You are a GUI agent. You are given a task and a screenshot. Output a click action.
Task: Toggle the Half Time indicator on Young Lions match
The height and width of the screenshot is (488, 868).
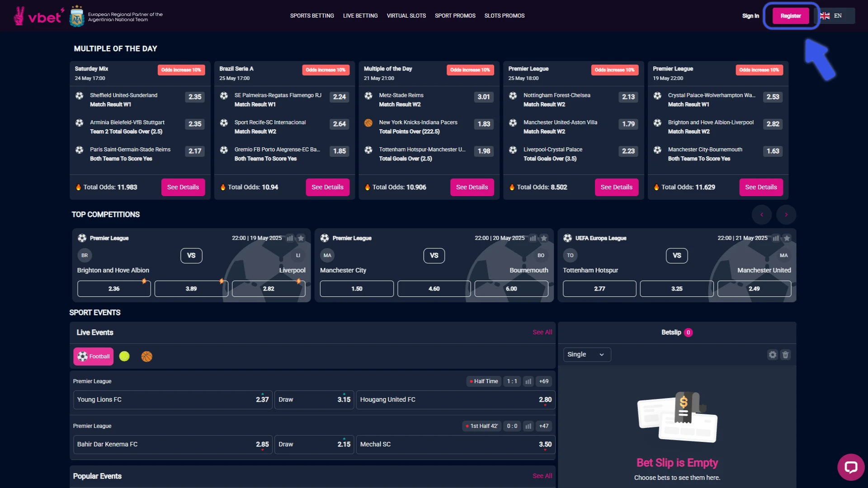point(484,381)
